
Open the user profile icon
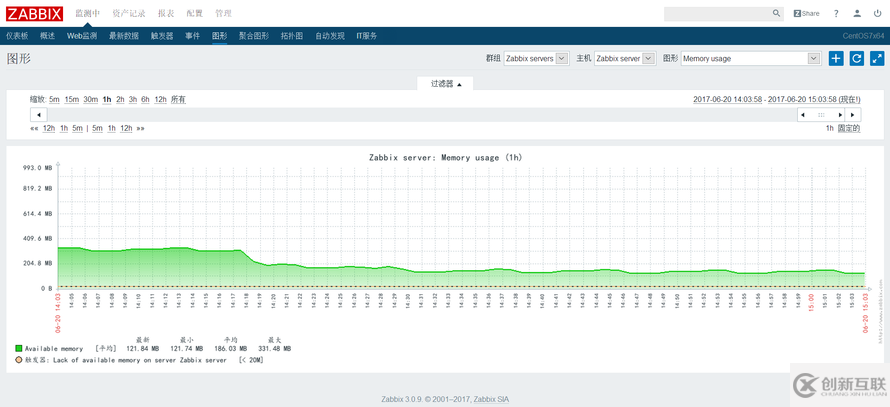click(x=858, y=14)
